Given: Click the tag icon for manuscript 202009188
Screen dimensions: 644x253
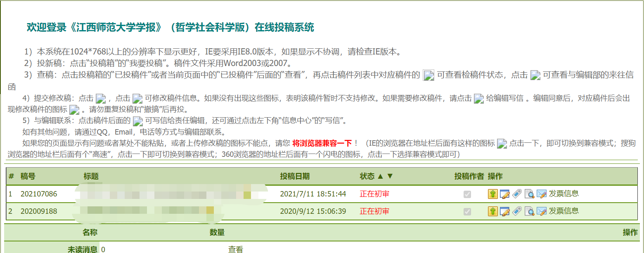Looking at the screenshot, I should 517,211.
